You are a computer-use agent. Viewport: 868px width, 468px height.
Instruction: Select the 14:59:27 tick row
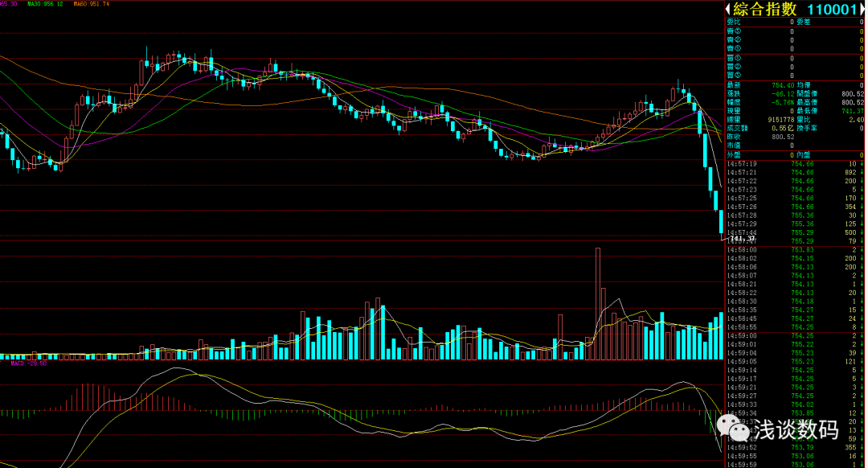(x=795, y=396)
